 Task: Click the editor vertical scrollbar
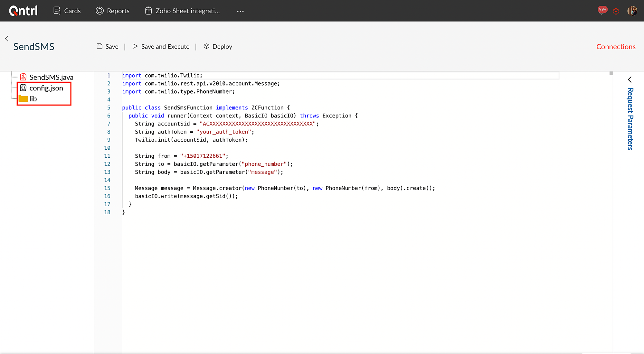pyautogui.click(x=611, y=73)
